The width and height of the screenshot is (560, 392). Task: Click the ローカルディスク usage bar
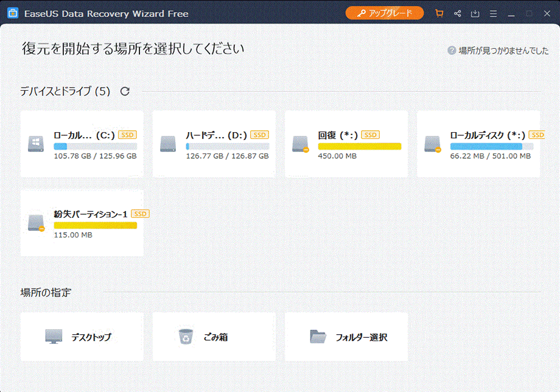tap(492, 146)
